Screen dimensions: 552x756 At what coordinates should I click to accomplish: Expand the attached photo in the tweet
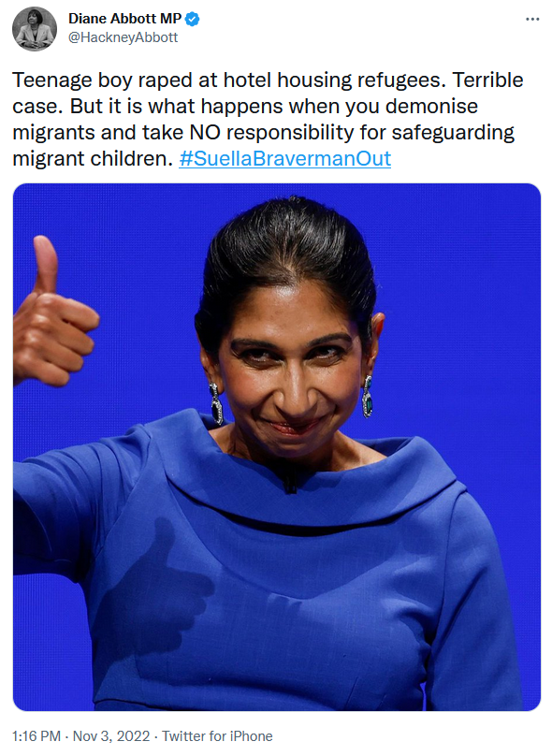[x=277, y=447]
